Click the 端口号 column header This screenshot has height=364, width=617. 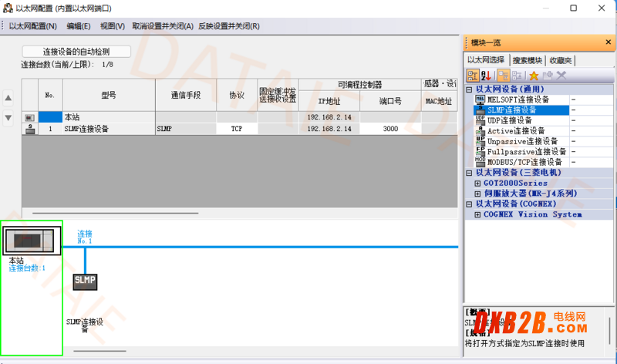click(x=390, y=101)
